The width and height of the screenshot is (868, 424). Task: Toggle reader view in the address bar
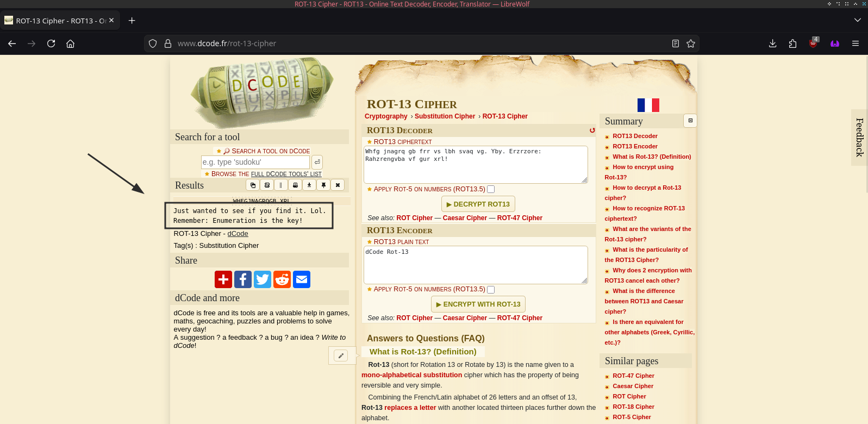pos(675,43)
